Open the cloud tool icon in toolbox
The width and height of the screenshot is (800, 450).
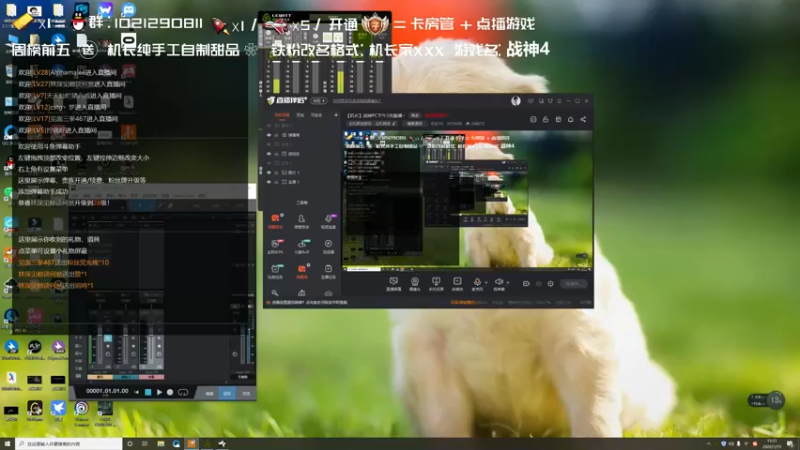click(x=328, y=293)
